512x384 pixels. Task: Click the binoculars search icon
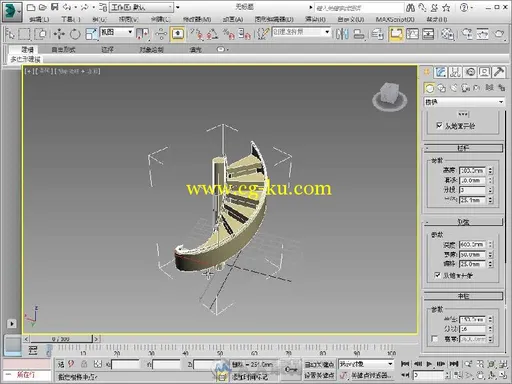411,7
